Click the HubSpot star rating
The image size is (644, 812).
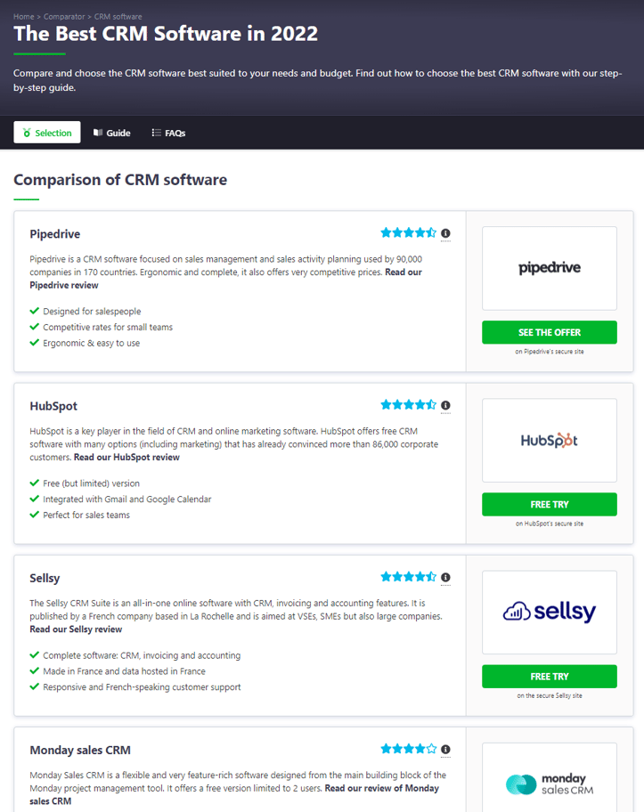coord(408,405)
